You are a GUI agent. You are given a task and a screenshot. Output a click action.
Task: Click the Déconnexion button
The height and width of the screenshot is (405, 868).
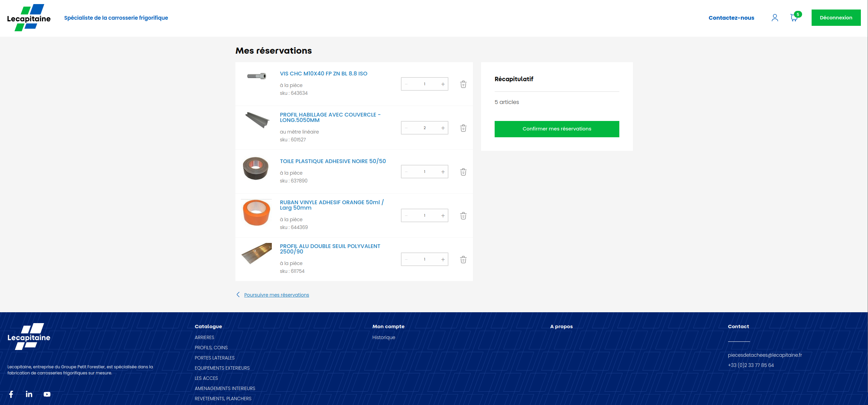click(836, 18)
